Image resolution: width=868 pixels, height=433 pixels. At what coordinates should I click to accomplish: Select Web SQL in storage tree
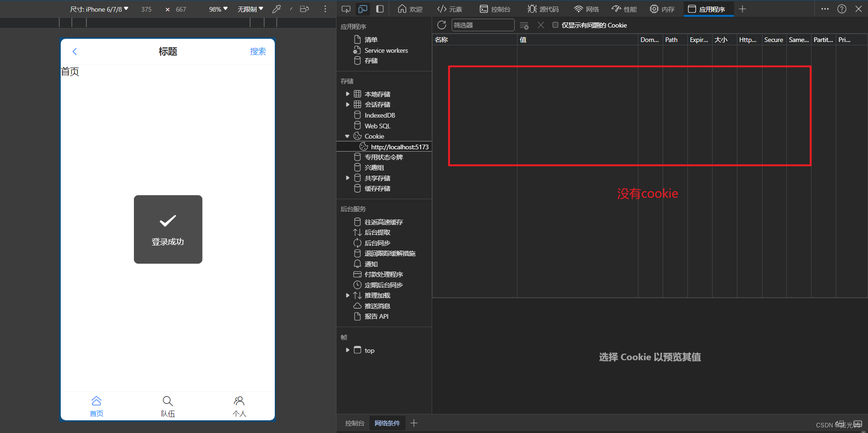[377, 126]
